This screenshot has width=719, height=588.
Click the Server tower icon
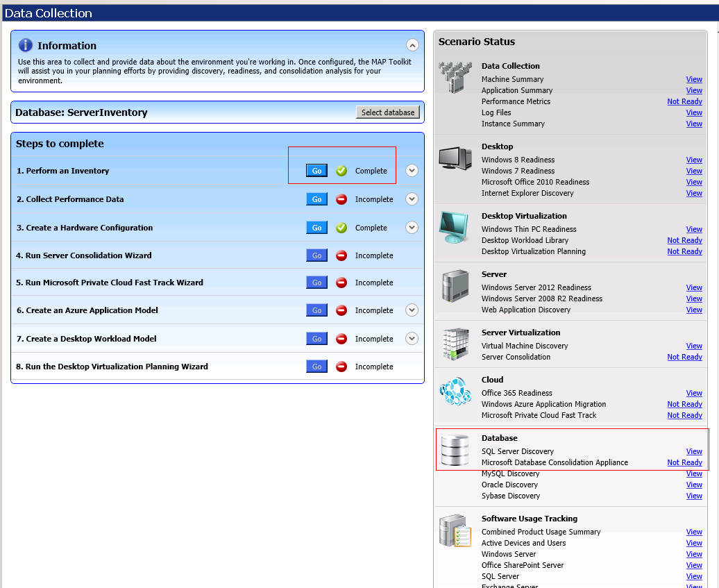pyautogui.click(x=455, y=285)
